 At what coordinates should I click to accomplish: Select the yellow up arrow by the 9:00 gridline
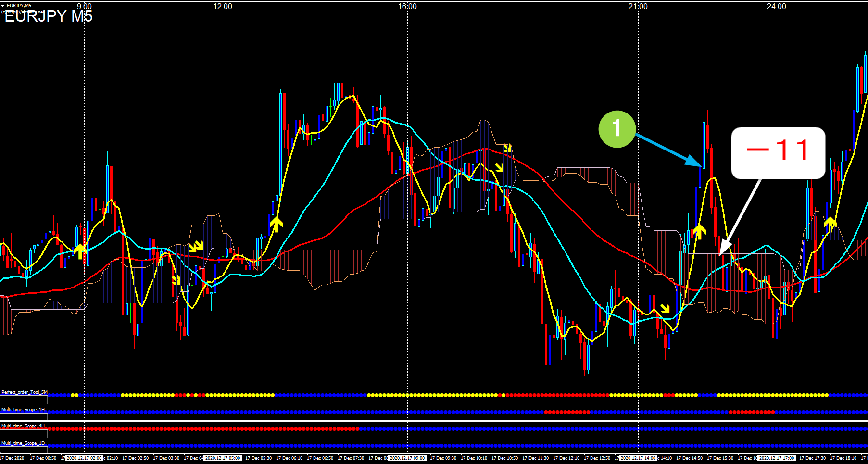point(80,251)
